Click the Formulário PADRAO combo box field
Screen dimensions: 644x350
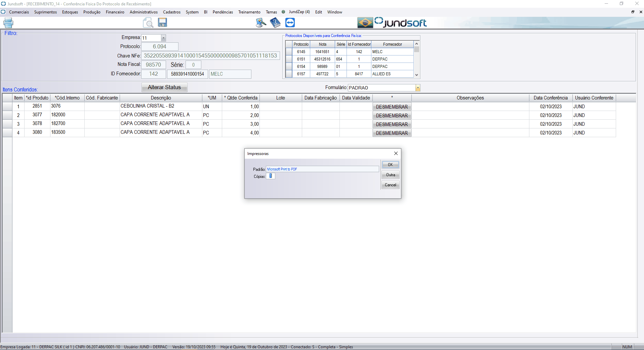click(382, 88)
